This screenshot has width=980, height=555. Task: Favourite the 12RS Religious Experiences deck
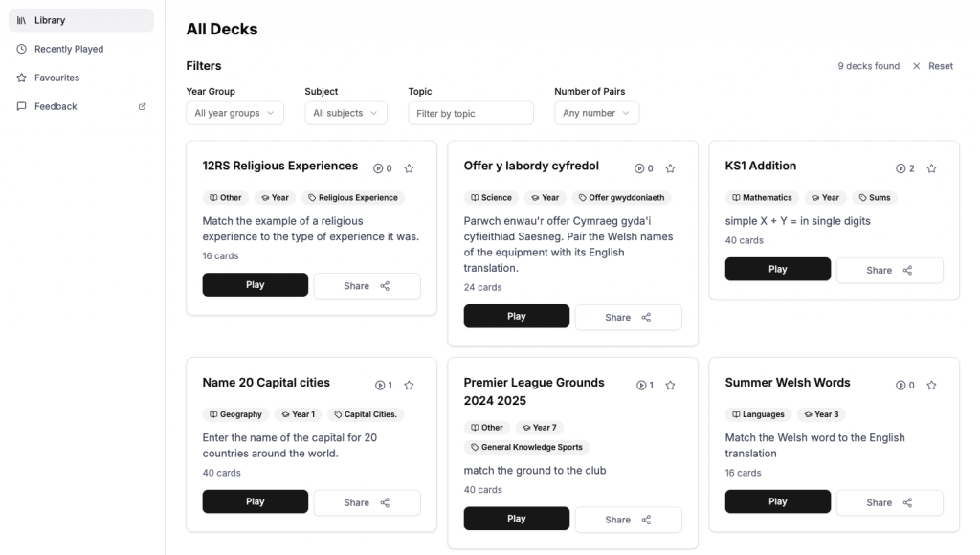(x=409, y=166)
